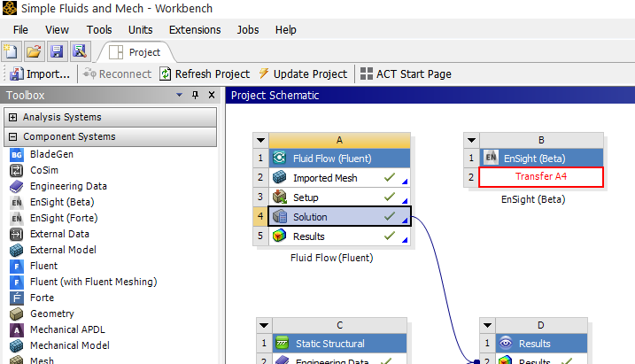Click the Import... button
Screen dimensions: 635x364
tap(40, 74)
